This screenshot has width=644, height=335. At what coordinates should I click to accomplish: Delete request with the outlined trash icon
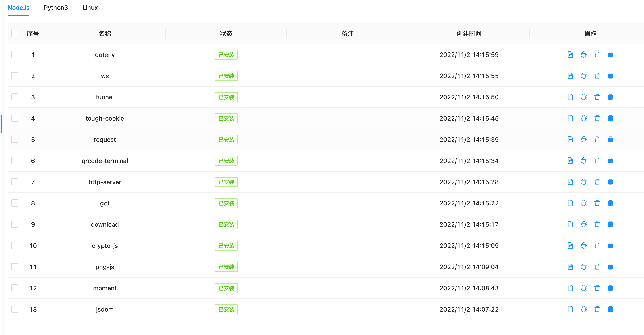pyautogui.click(x=597, y=140)
